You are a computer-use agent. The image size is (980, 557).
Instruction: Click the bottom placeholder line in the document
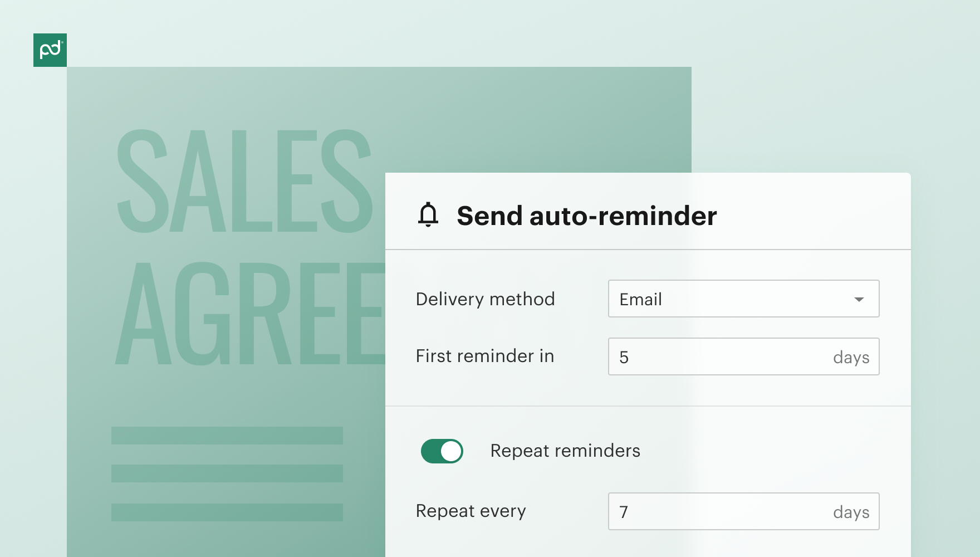pos(227,512)
